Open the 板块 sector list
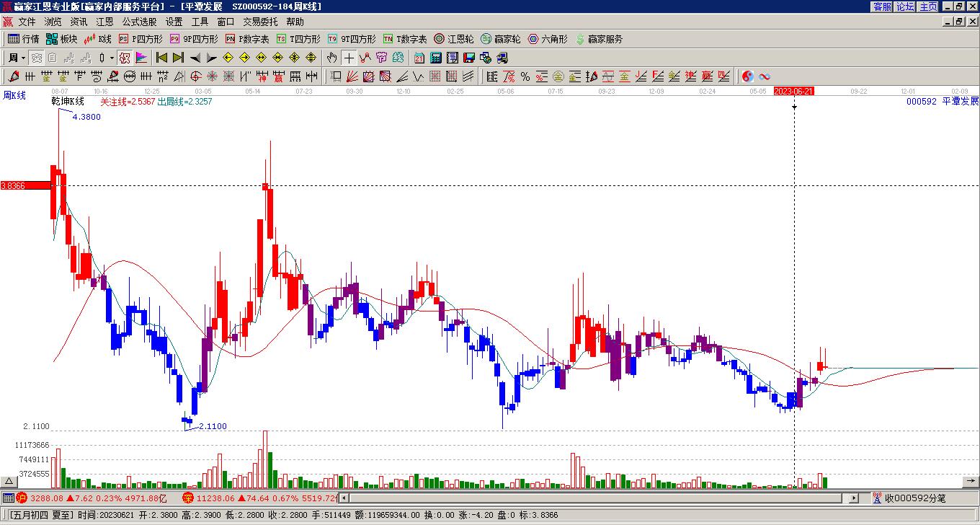The image size is (980, 525). tap(61, 39)
